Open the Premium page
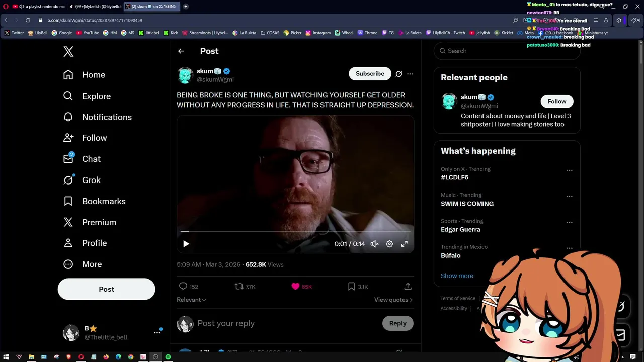644x362 pixels. pyautogui.click(x=90, y=222)
